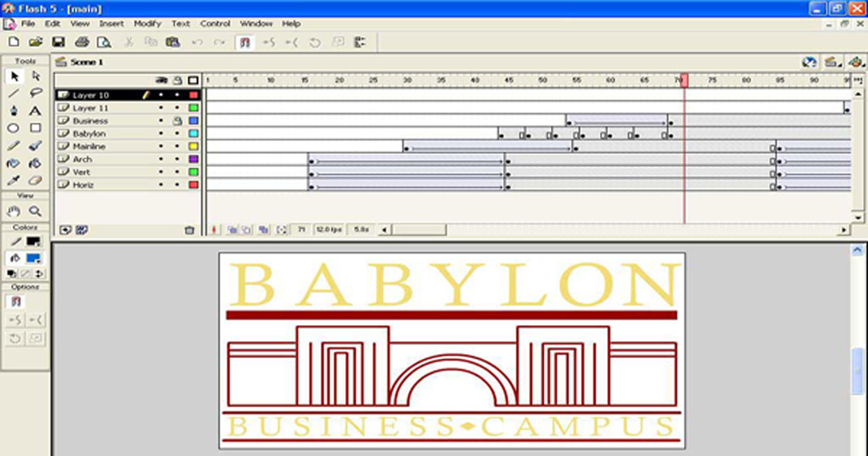Click the New document toolbar icon

tap(14, 42)
